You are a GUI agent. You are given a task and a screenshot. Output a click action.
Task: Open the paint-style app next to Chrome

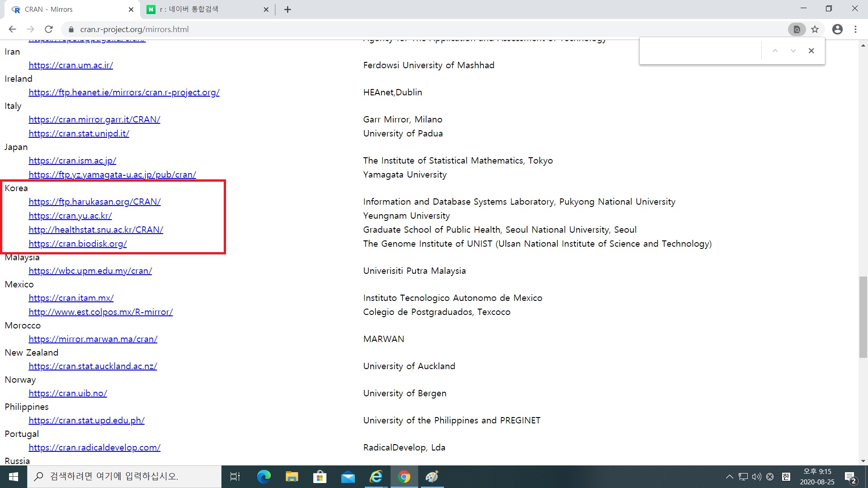(x=432, y=477)
